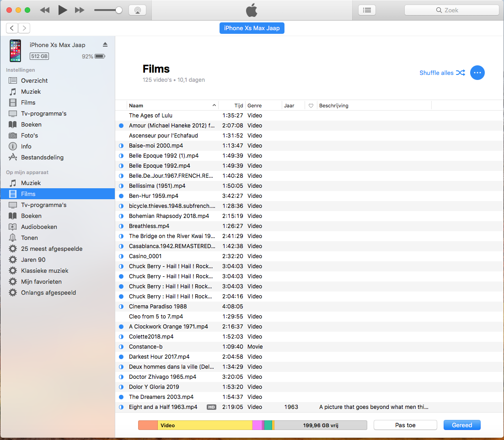Click the play button in toolbar

(62, 10)
